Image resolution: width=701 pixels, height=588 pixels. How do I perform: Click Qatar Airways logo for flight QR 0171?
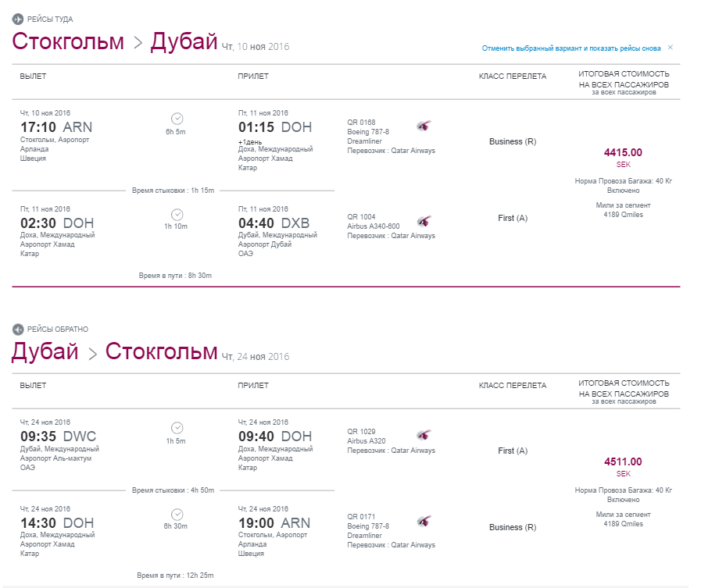coord(424,521)
